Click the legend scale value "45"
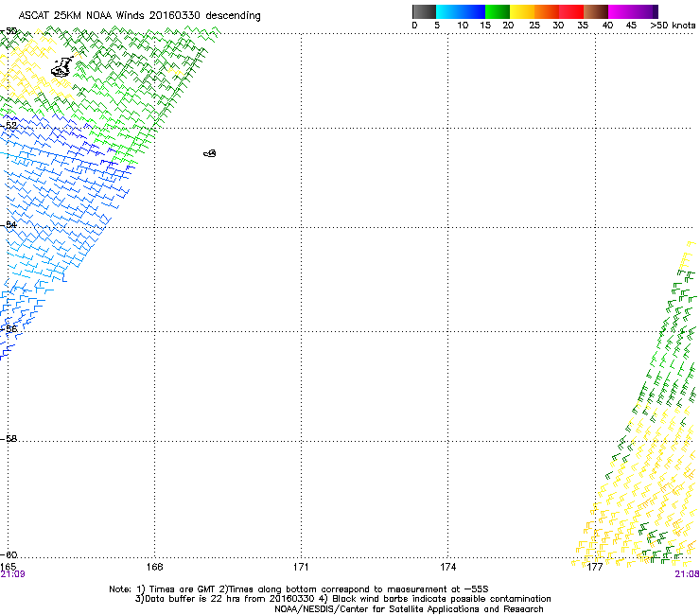Image resolution: width=700 pixels, height=615 pixels. click(x=631, y=26)
